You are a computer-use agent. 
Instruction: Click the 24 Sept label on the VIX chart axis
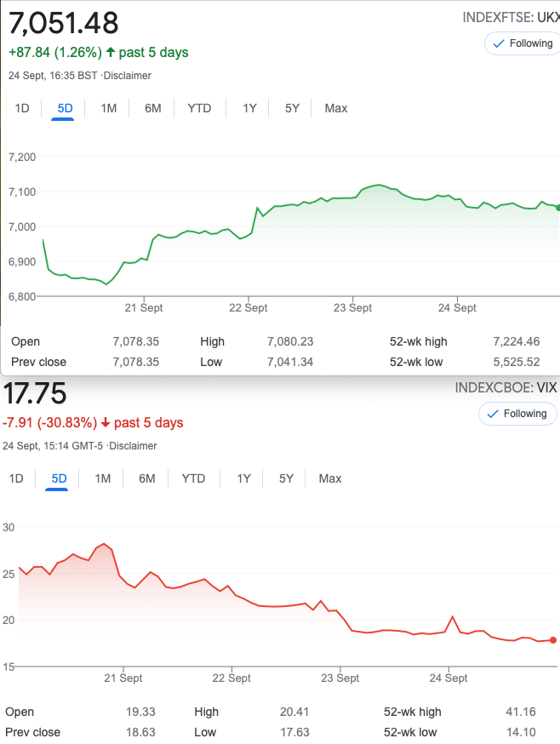click(449, 678)
